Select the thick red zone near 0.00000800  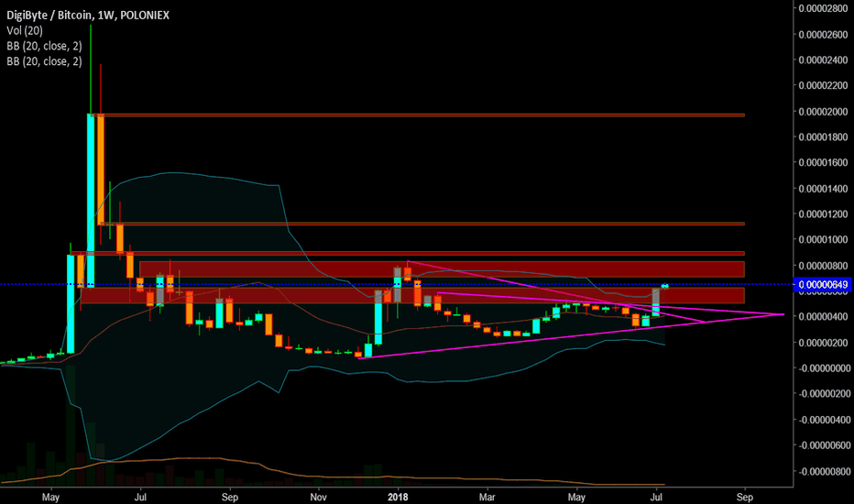pyautogui.click(x=443, y=269)
